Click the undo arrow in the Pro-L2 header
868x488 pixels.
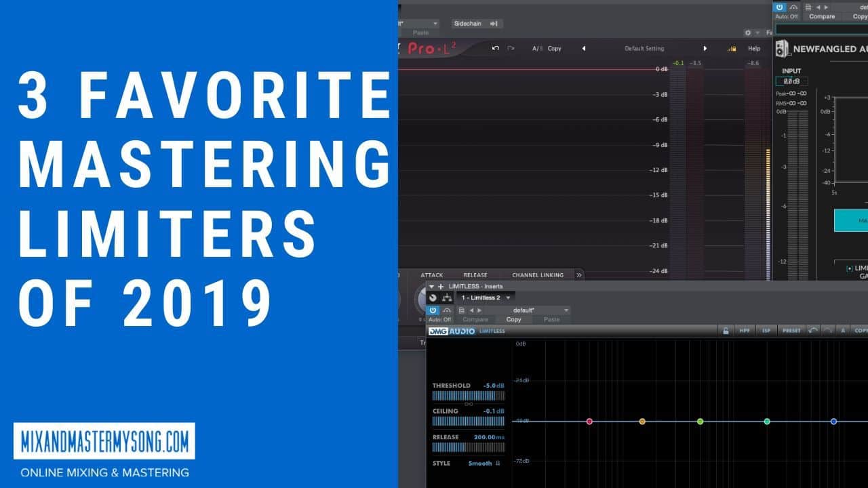(496, 48)
